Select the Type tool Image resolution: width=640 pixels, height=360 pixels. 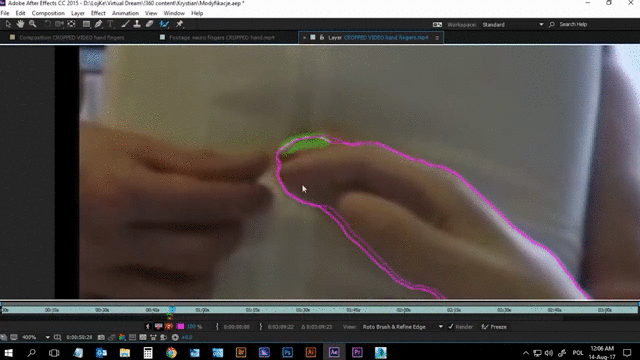pyautogui.click(x=110, y=24)
